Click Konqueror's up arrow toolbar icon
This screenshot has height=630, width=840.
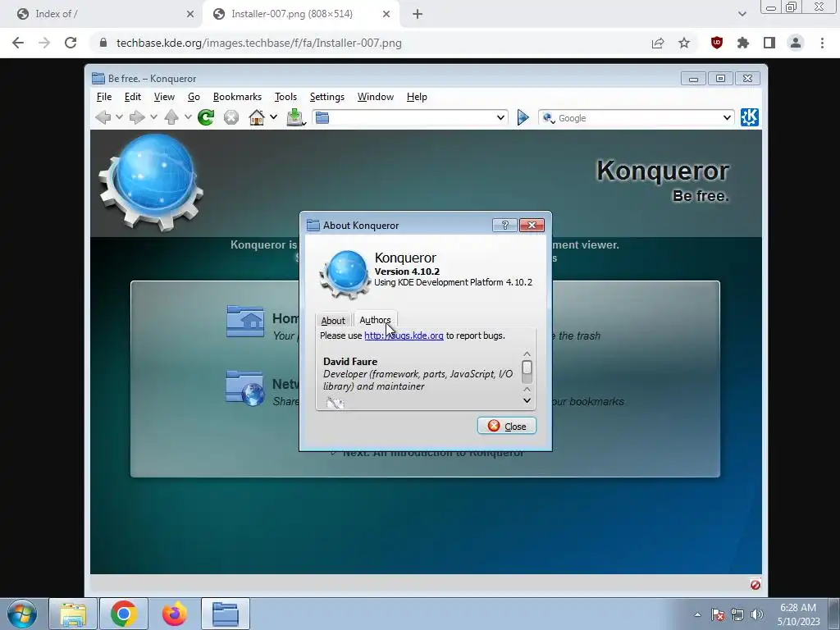[x=171, y=116]
